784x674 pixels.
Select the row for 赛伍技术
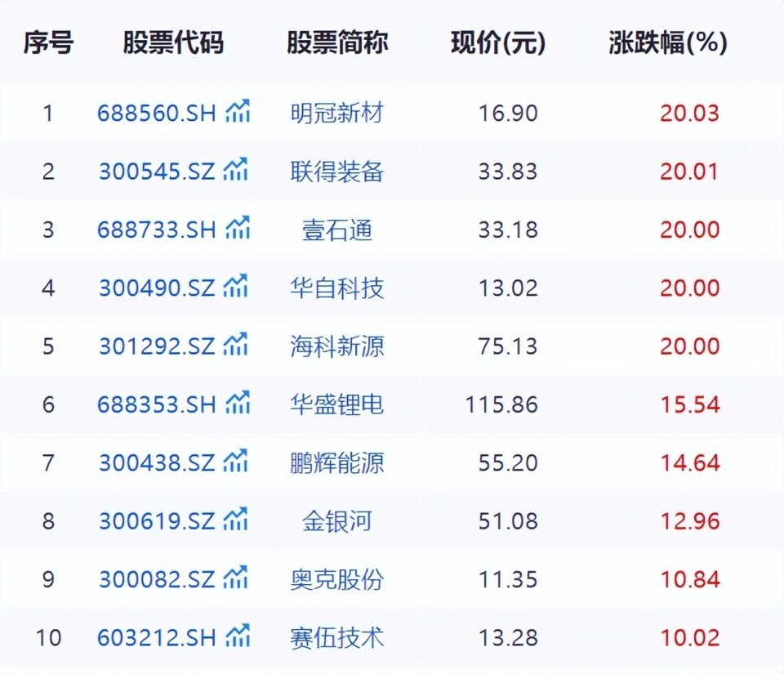tap(337, 637)
